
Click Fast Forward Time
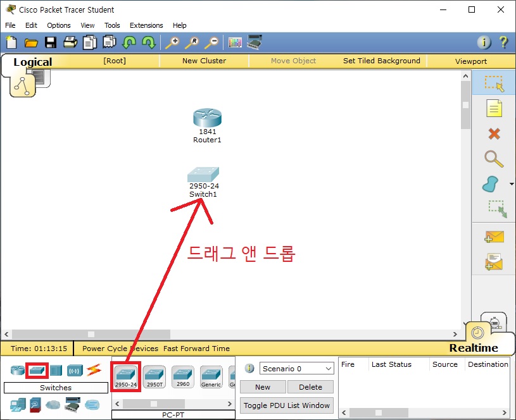[196, 349]
